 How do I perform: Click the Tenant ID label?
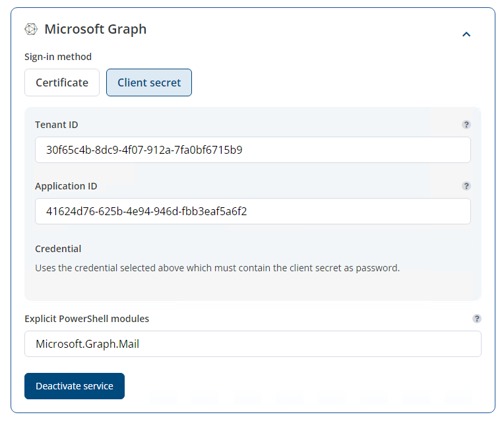pyautogui.click(x=57, y=125)
